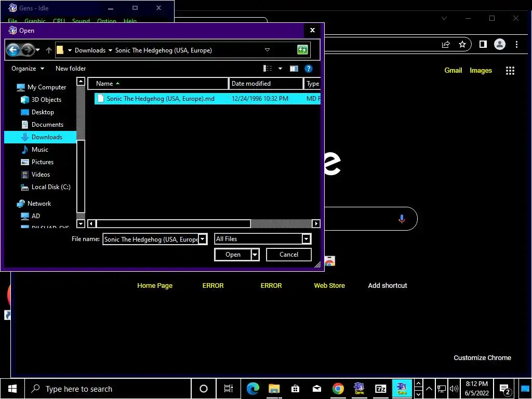Click the File name input field
Screen dimensions: 532x399
tap(151, 239)
